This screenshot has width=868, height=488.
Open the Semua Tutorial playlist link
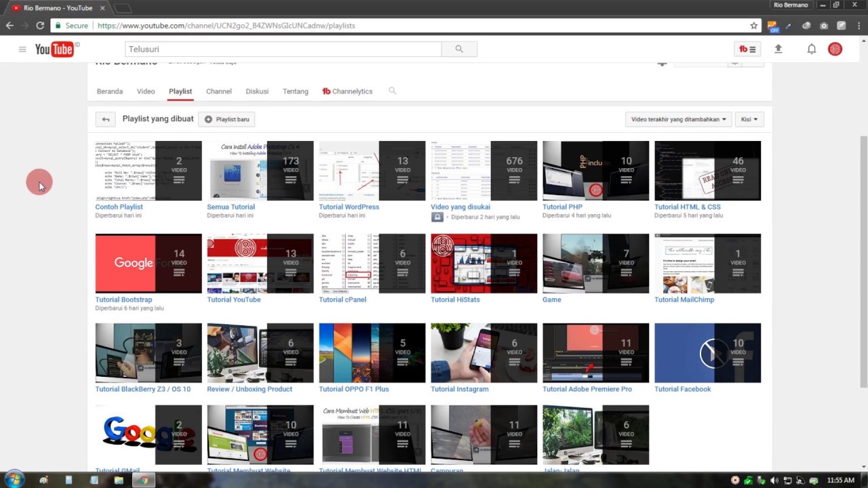coord(231,207)
